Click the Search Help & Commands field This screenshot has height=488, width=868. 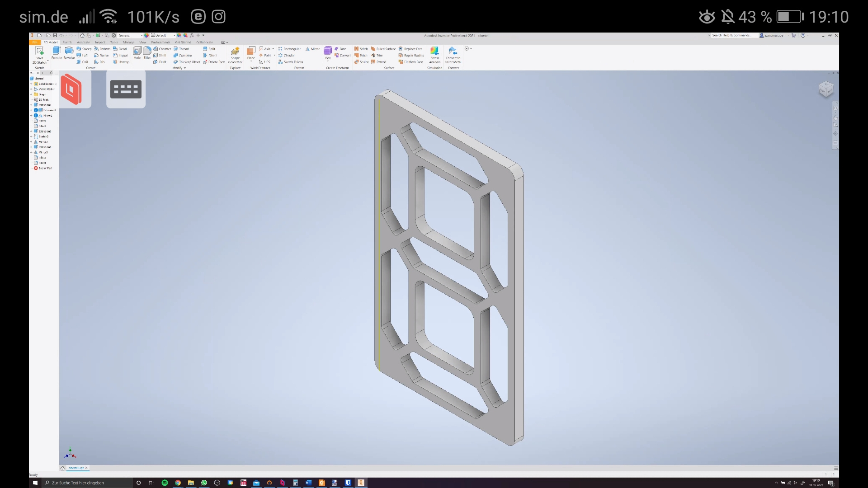[731, 35]
